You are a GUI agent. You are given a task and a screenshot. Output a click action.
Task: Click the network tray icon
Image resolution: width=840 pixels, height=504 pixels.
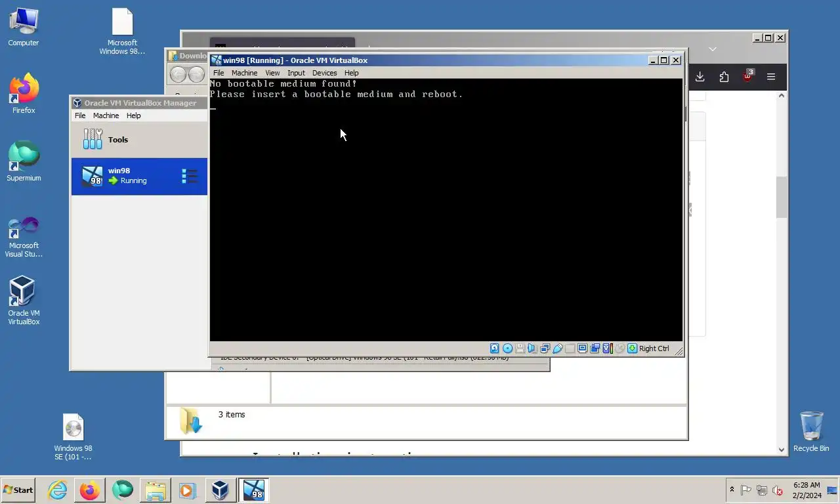(761, 490)
